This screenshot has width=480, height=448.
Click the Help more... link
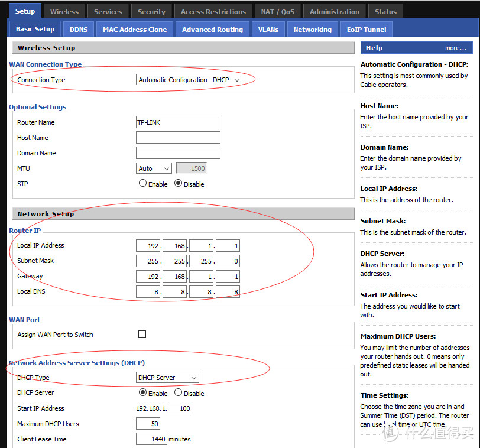tap(455, 48)
